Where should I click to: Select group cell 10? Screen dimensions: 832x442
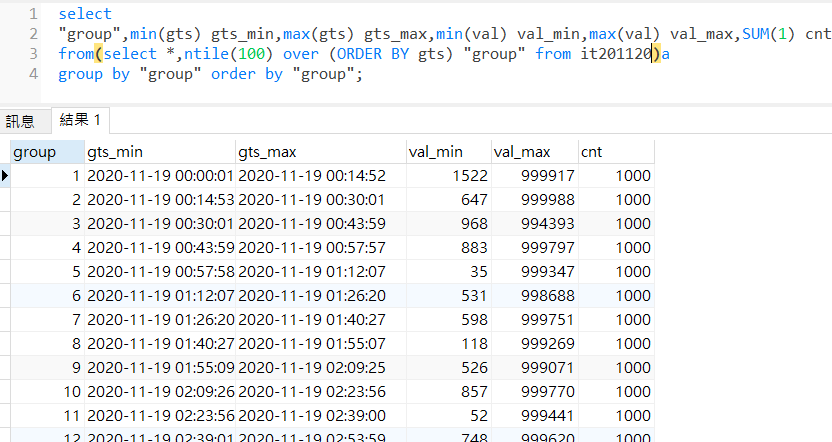click(48, 392)
